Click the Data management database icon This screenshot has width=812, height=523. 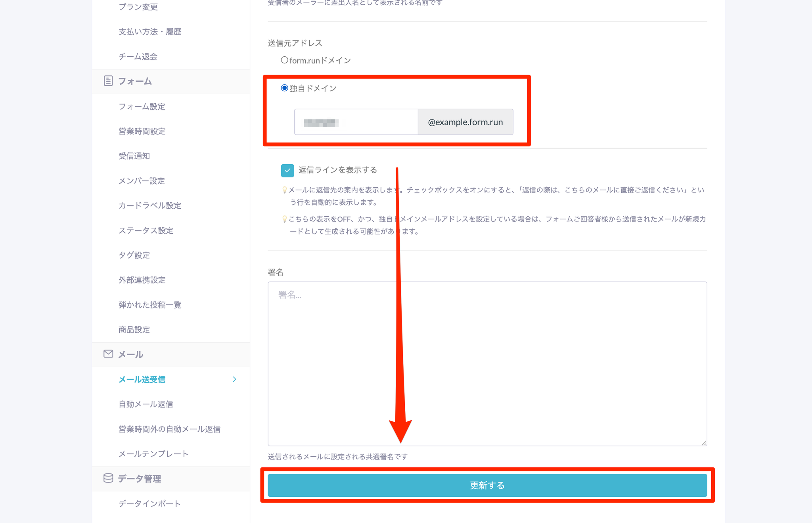108,478
